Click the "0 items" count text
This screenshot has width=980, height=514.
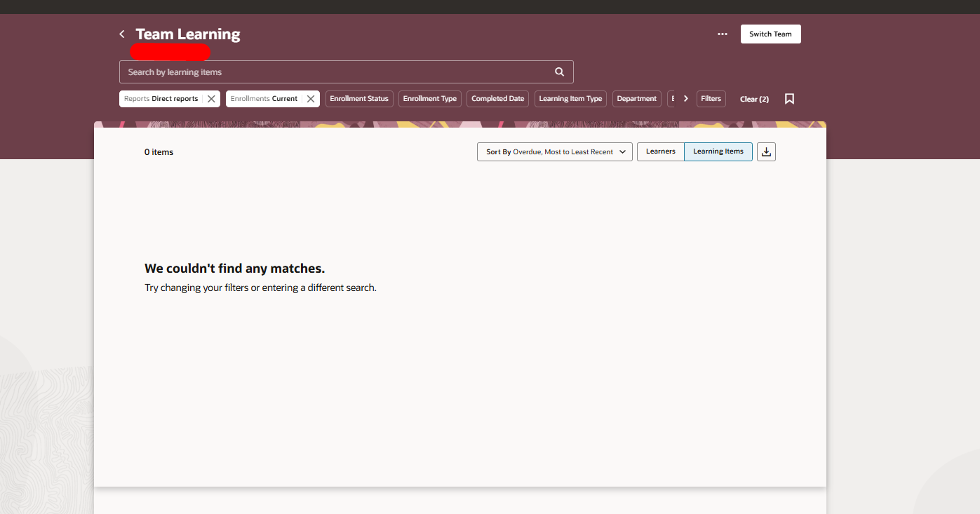159,152
